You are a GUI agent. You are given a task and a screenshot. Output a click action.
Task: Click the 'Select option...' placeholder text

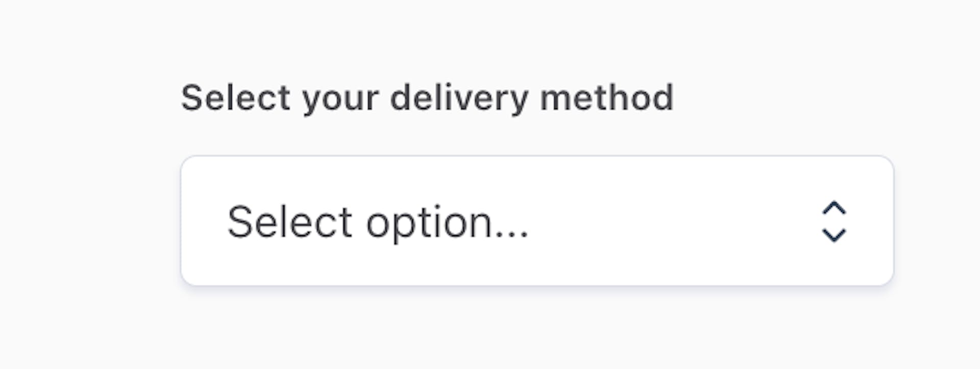[378, 222]
